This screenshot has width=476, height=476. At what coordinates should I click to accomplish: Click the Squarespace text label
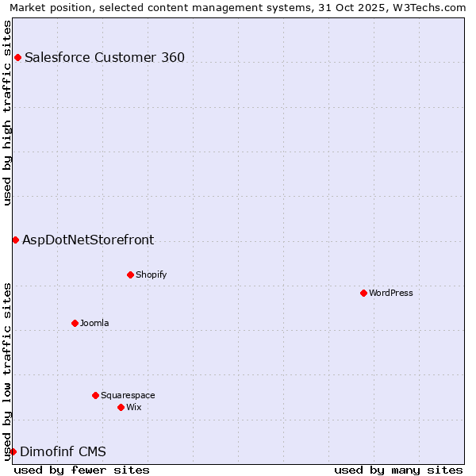(x=128, y=395)
